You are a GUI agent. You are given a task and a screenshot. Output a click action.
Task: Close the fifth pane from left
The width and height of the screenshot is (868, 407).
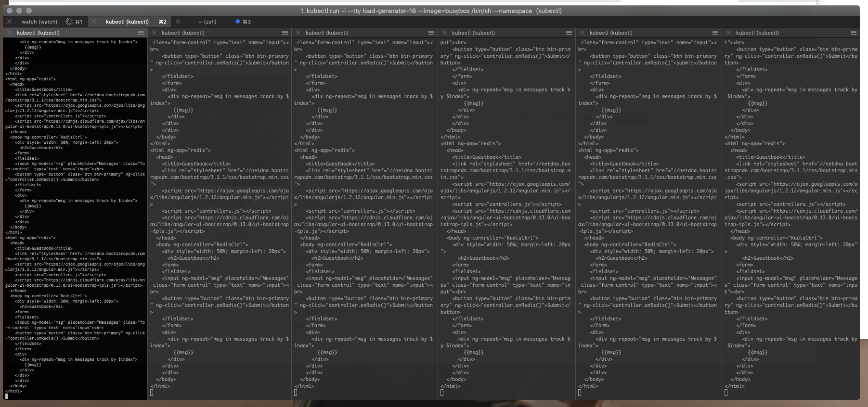pos(582,33)
